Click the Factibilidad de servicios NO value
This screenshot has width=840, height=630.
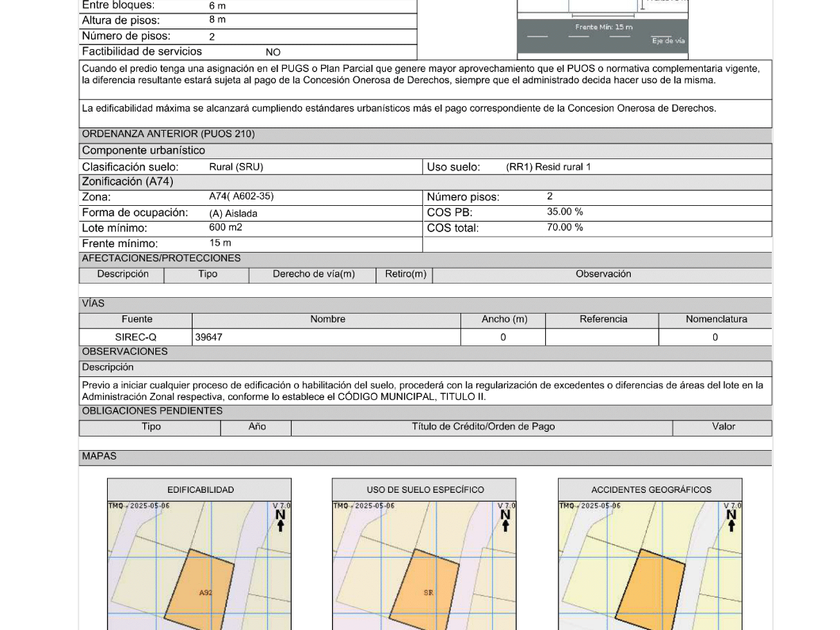(x=273, y=52)
